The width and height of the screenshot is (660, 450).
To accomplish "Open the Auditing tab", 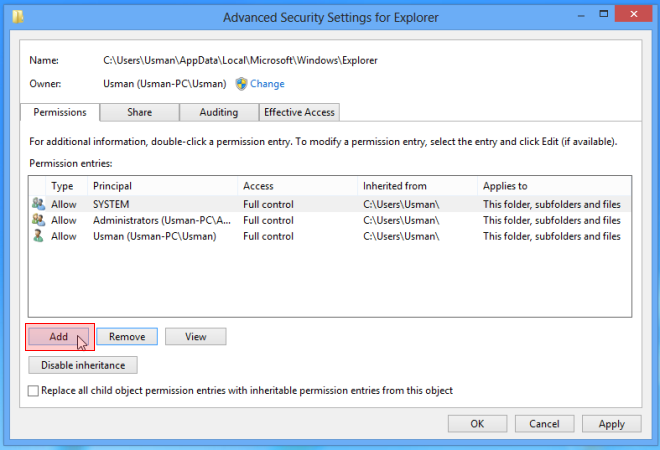I will click(x=218, y=112).
